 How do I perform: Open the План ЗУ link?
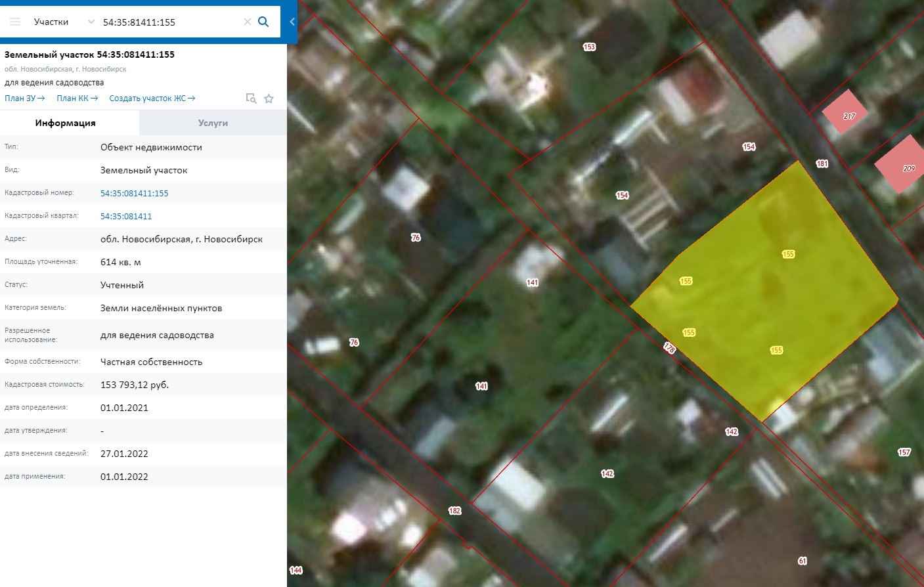[24, 98]
